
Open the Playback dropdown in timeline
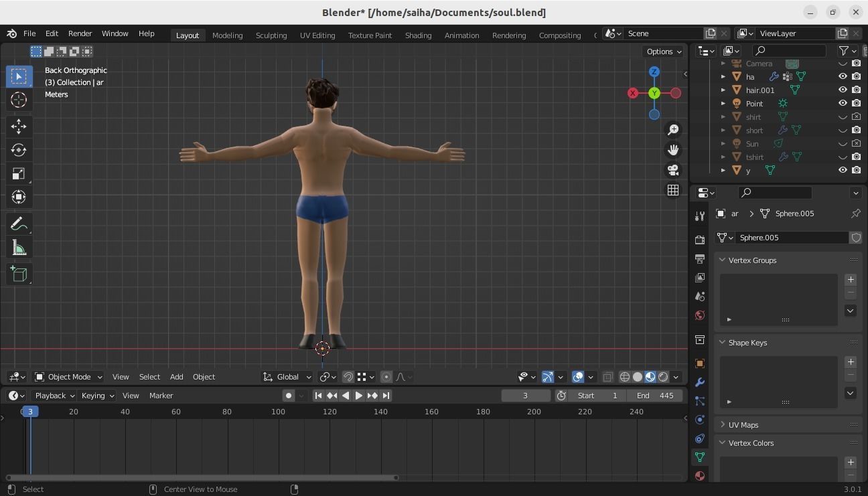click(x=54, y=396)
